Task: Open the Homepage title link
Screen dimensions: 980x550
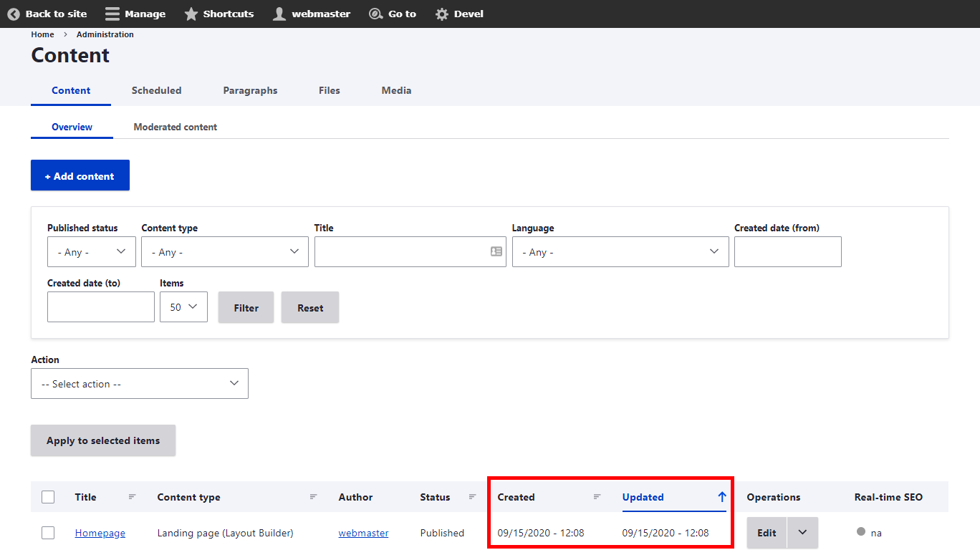Action: [x=100, y=533]
